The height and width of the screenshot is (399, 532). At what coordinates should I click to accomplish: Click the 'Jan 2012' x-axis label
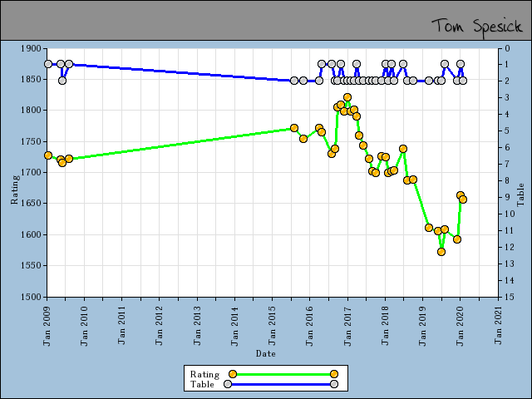(x=159, y=326)
